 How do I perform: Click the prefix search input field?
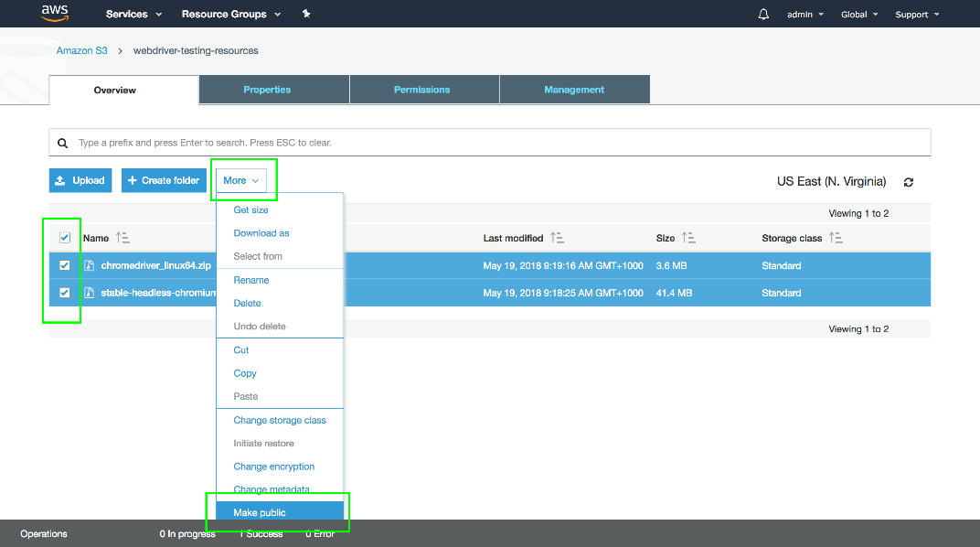pyautogui.click(x=494, y=143)
